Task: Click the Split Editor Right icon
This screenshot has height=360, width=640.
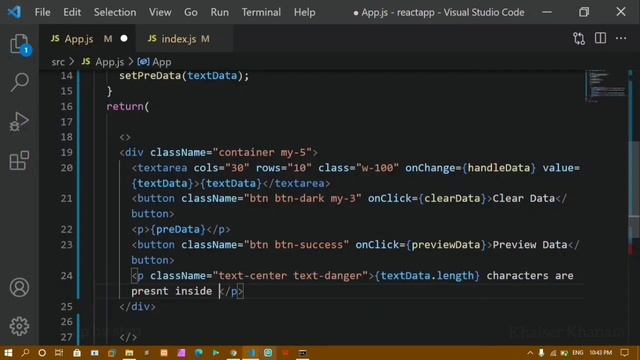Action: (x=600, y=38)
